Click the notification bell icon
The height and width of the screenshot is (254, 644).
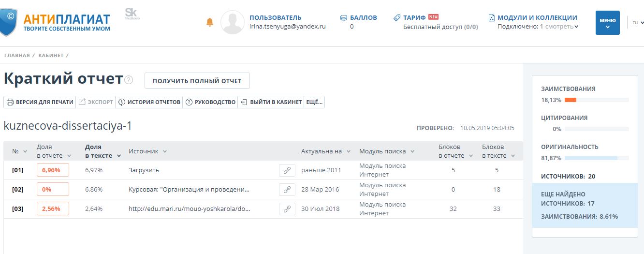pos(210,22)
